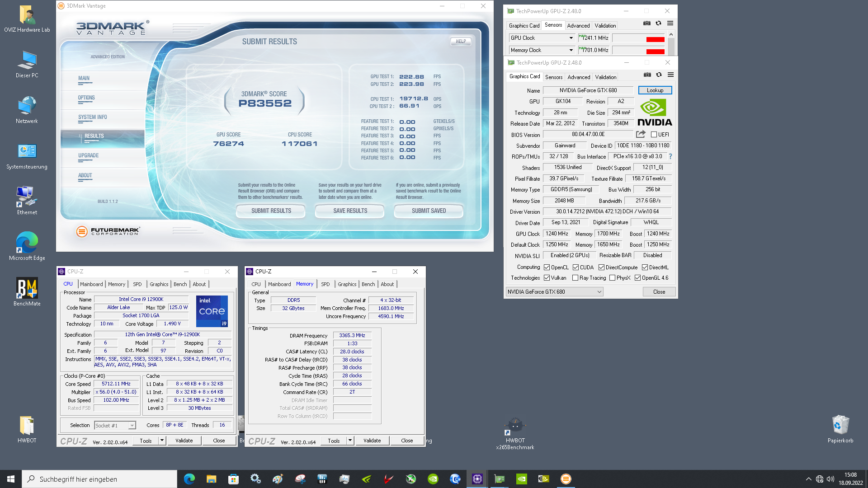Click Validate button in left CPU-Z
Viewport: 868px width, 488px height.
click(x=184, y=441)
